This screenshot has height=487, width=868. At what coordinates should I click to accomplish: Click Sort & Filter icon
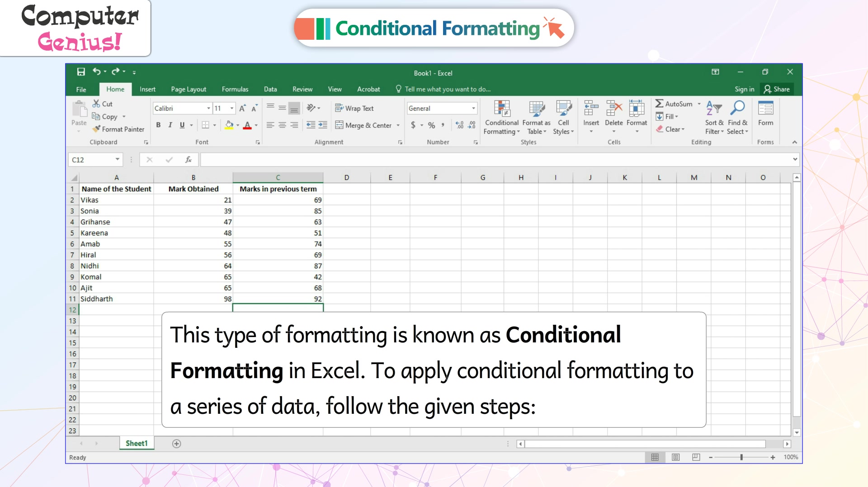pyautogui.click(x=714, y=108)
